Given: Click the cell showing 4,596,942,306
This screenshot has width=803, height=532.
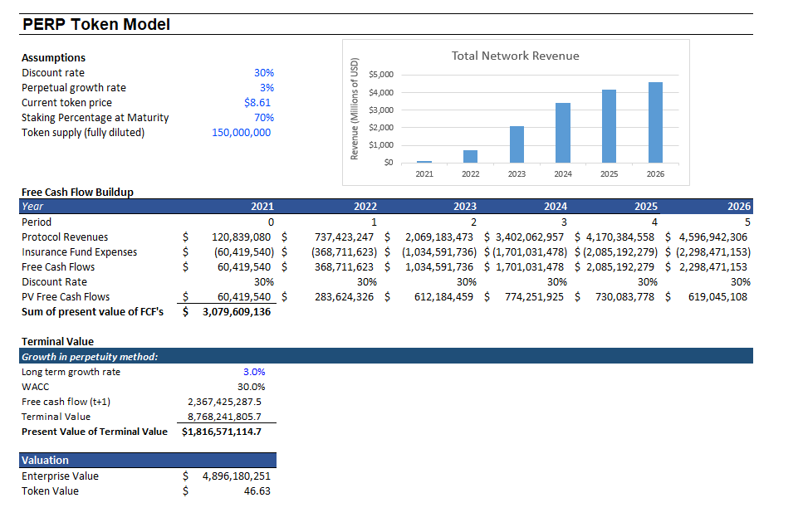Looking at the screenshot, I should (712, 237).
